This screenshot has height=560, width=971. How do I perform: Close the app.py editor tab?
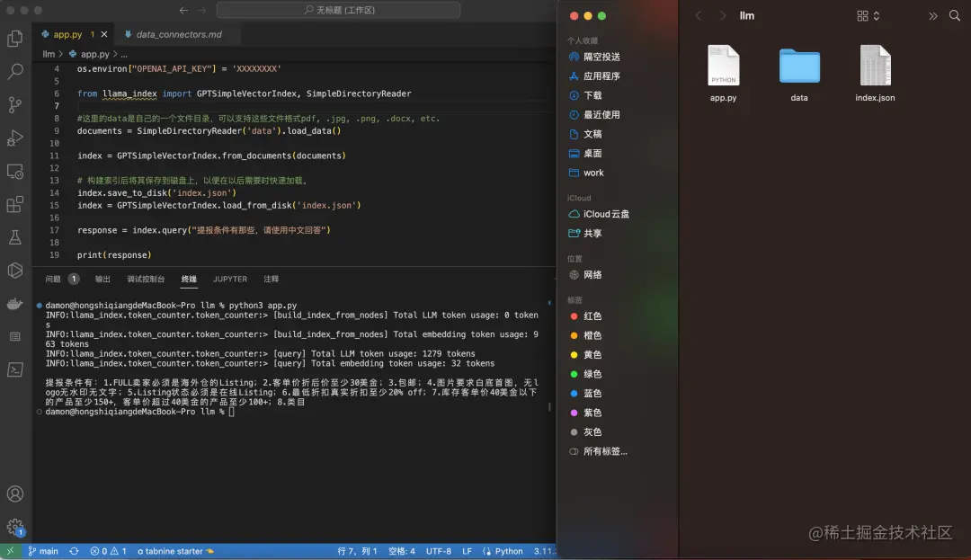(x=104, y=34)
